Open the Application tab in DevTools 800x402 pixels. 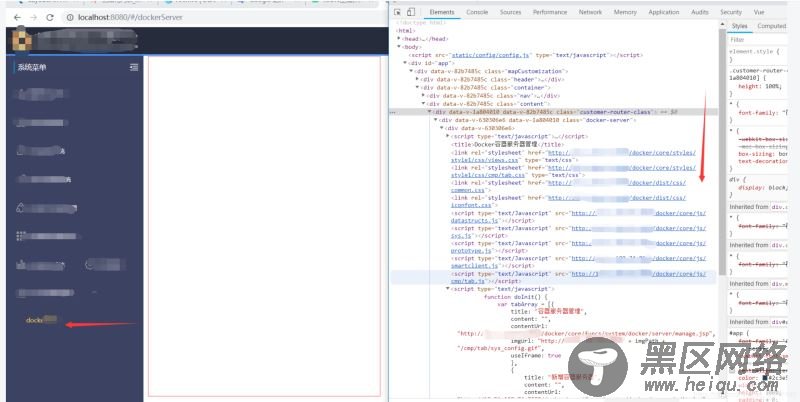[x=663, y=12]
